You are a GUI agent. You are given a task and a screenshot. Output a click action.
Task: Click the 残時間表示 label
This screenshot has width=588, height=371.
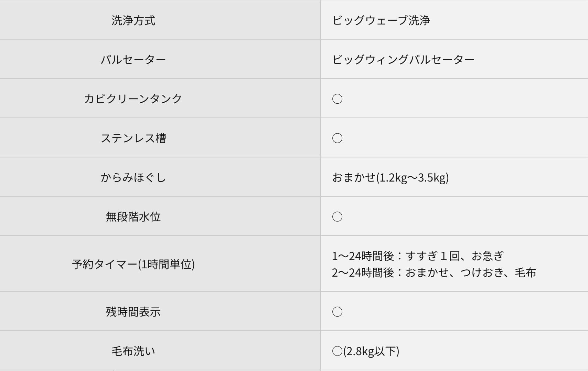pyautogui.click(x=133, y=312)
